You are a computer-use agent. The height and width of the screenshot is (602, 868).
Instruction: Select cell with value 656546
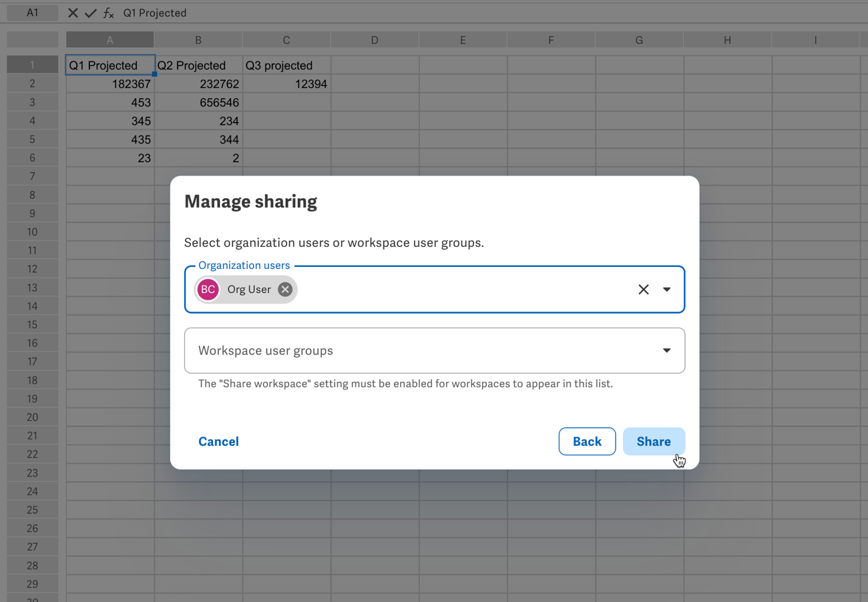198,102
